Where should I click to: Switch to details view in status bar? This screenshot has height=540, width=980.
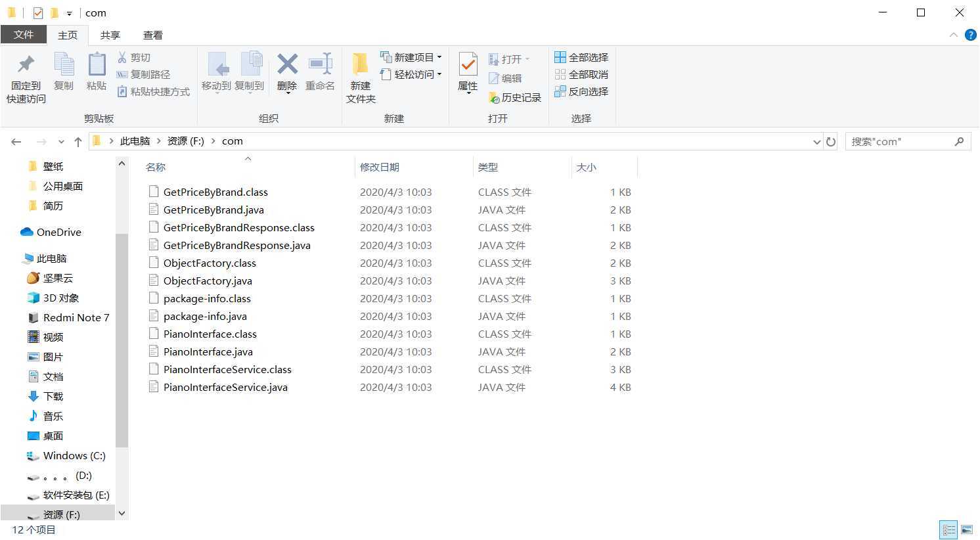coord(948,529)
